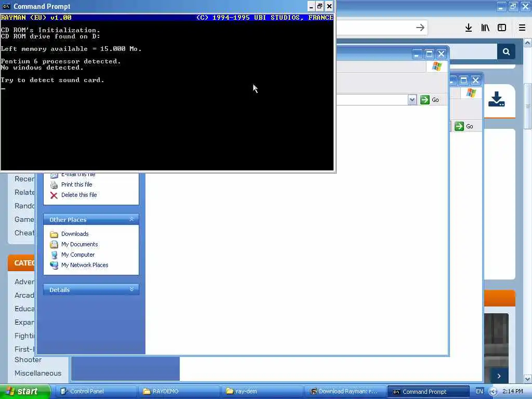
Task: Switch to RAYDEMO taskbar item
Action: click(x=179, y=392)
